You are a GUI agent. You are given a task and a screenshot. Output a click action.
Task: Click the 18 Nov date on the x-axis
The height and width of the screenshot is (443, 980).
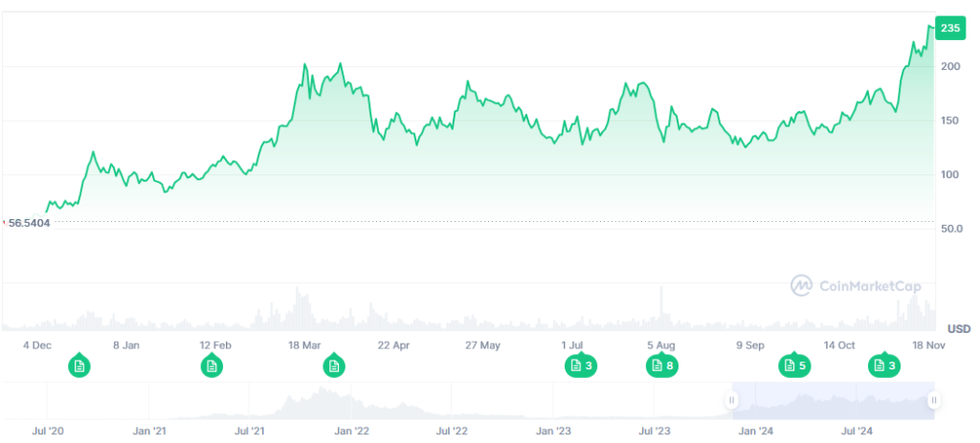[926, 344]
